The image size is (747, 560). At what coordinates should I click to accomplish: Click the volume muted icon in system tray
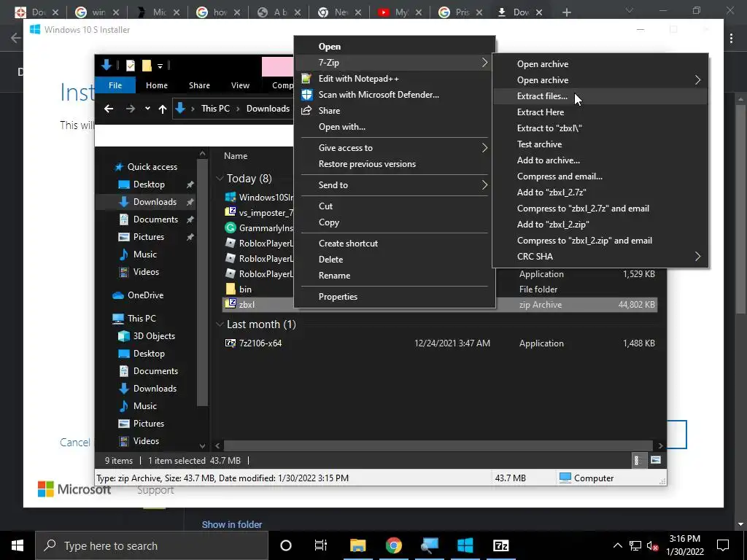click(x=653, y=545)
